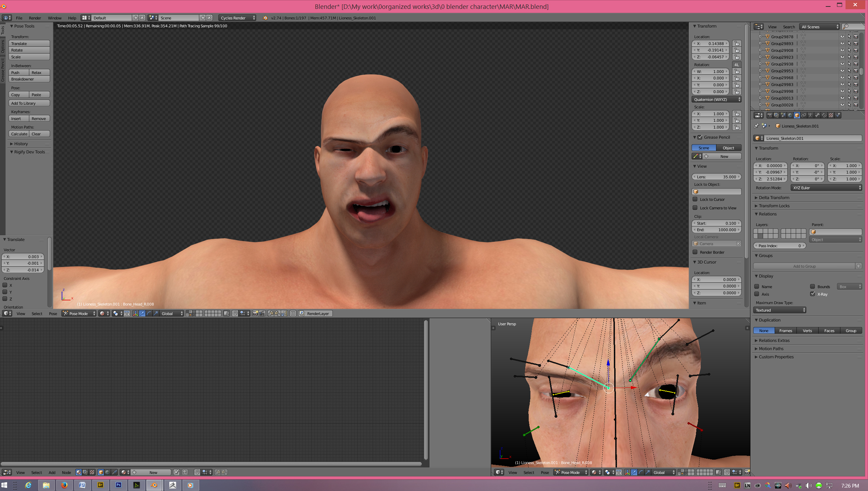Expand the Delta Transform panel

[774, 197]
